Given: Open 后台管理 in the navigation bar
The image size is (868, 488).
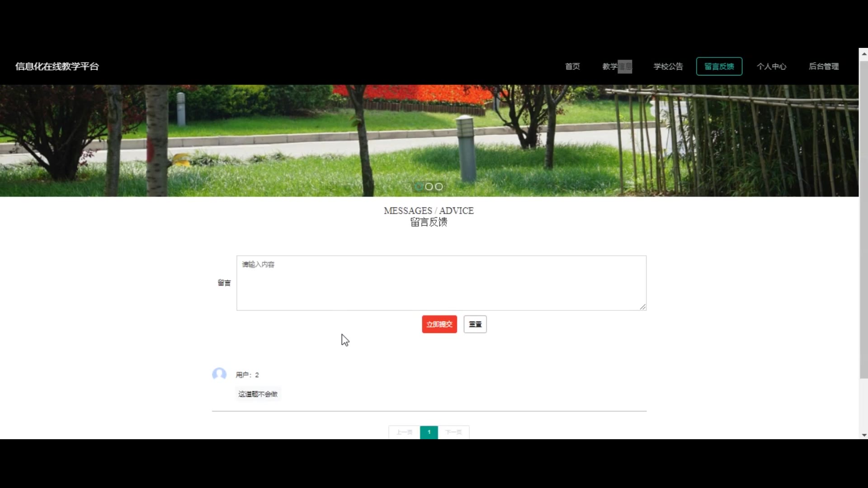Looking at the screenshot, I should coord(823,66).
